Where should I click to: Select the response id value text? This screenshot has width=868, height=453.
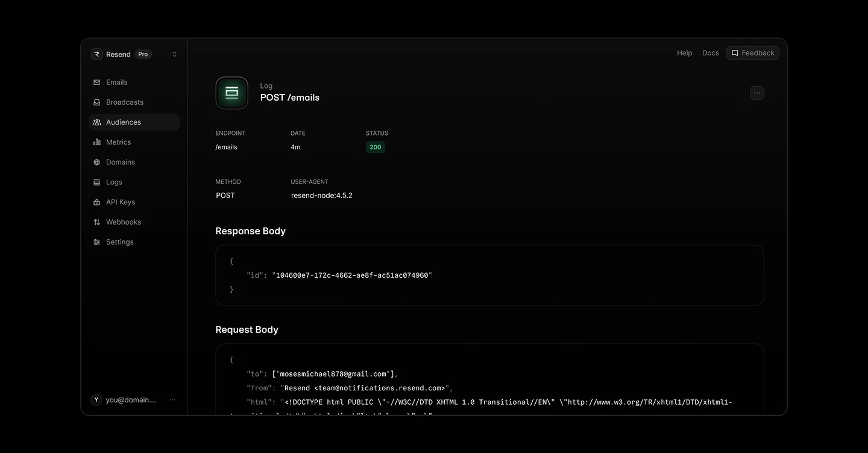(x=352, y=275)
